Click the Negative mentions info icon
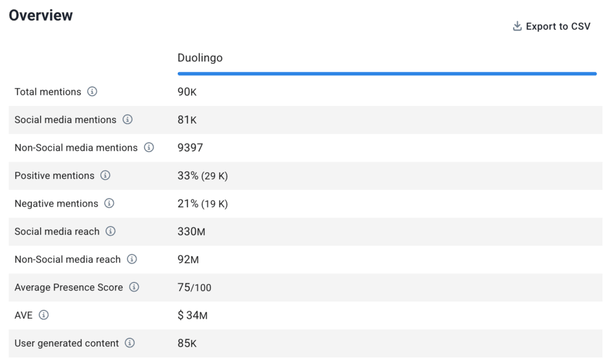 109,203
